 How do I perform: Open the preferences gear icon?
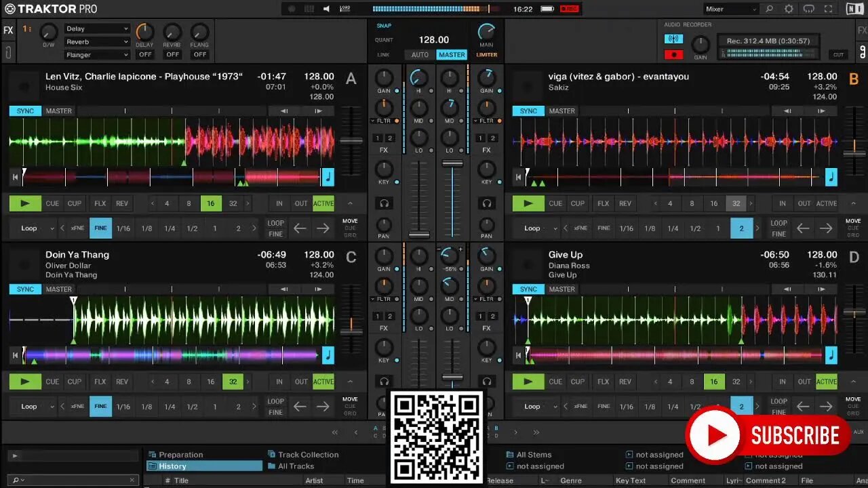pyautogui.click(x=789, y=9)
